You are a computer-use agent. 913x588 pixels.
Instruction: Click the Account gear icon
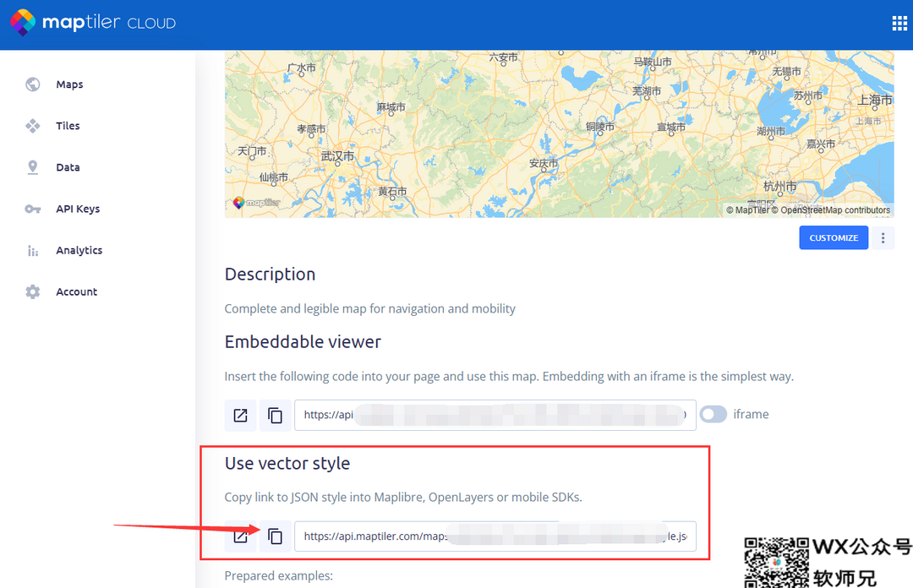pyautogui.click(x=33, y=291)
